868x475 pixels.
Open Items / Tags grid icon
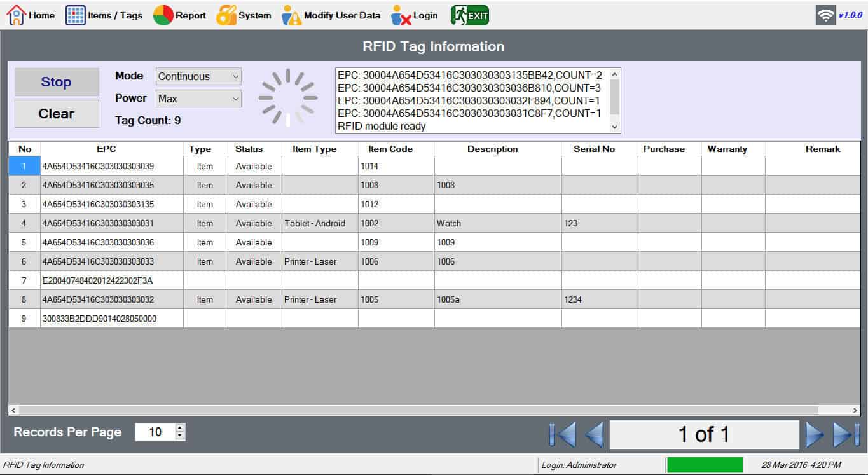tap(76, 15)
